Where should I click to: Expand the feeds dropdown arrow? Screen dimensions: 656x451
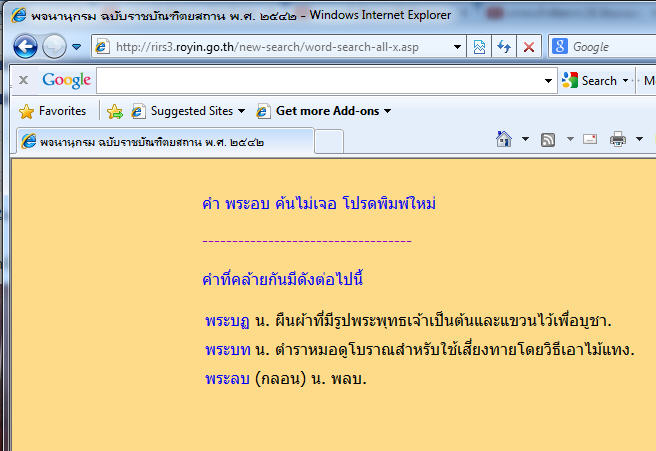(570, 139)
